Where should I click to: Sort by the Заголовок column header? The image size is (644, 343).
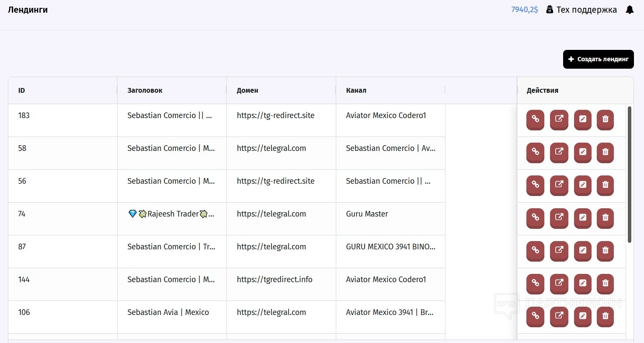point(145,91)
